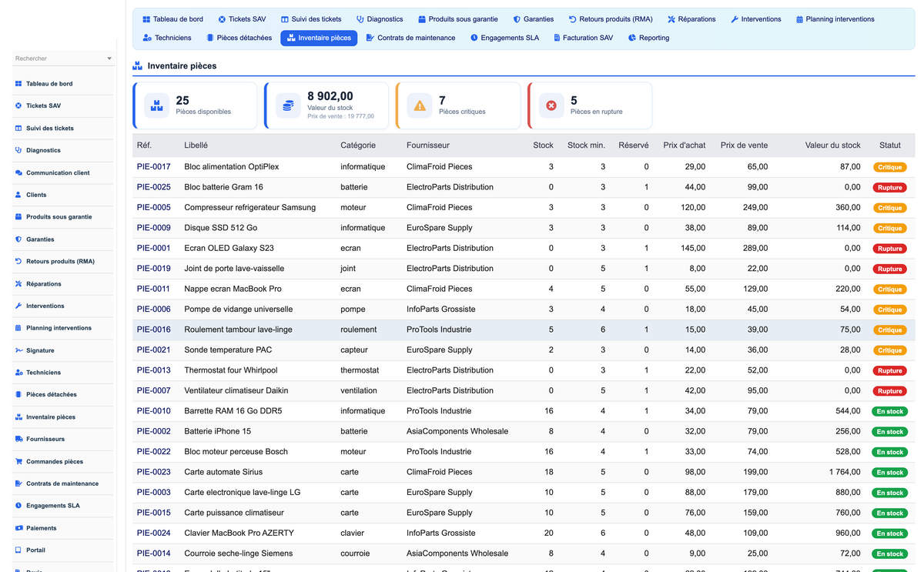Click the label Compresseur refrigerateur Samsung

pos(250,208)
